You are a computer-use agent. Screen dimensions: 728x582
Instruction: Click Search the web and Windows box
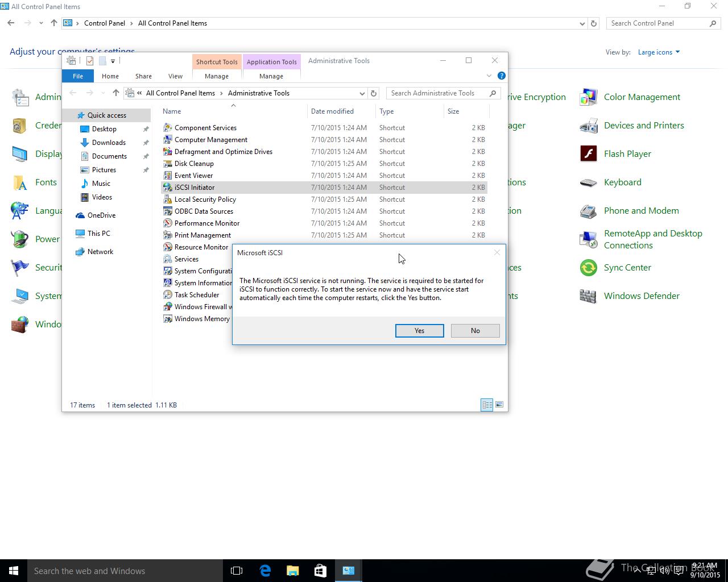125,571
